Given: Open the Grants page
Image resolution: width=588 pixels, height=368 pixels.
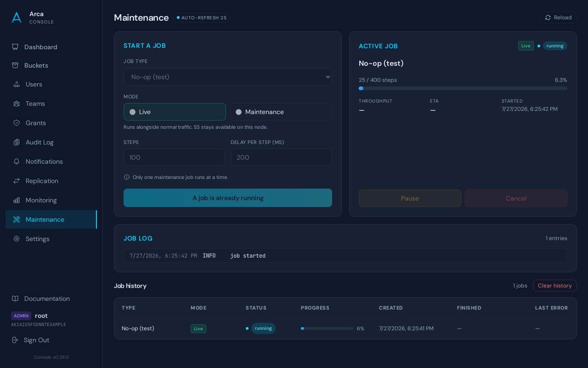Looking at the screenshot, I should [x=51, y=123].
